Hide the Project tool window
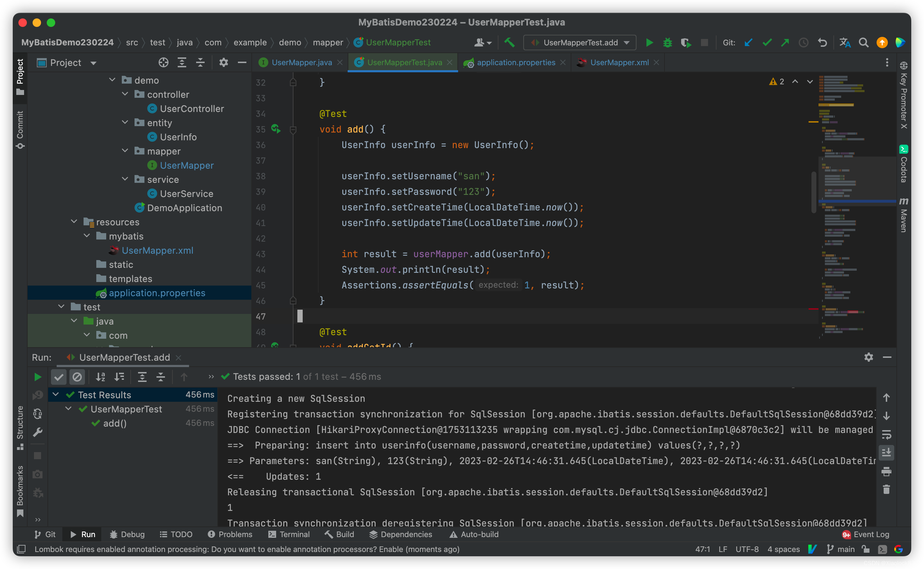Viewport: 924px width, 569px height. tap(242, 62)
